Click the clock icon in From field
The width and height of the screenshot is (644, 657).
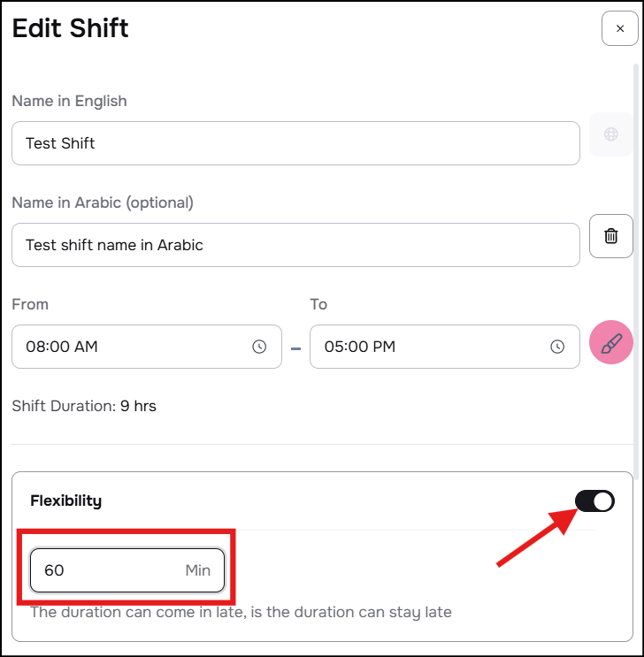tap(259, 347)
